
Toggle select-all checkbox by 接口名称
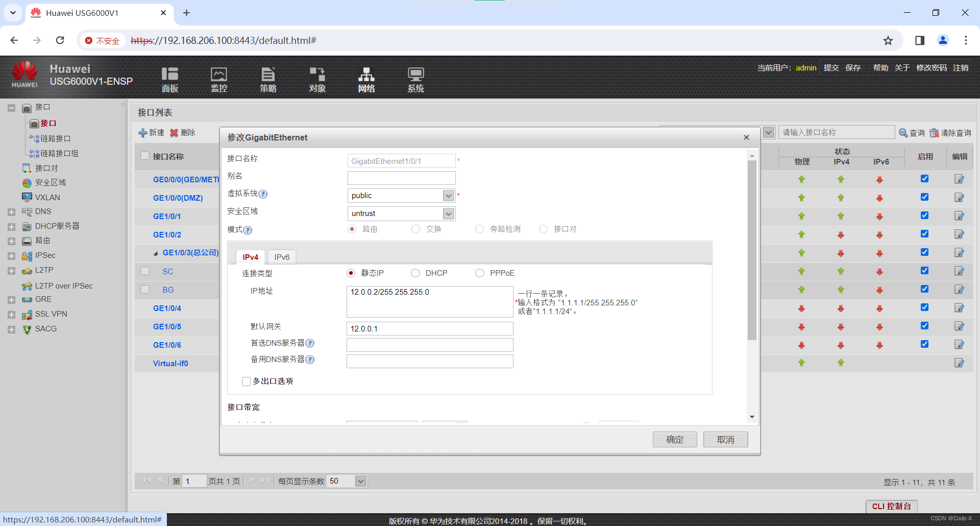145,156
